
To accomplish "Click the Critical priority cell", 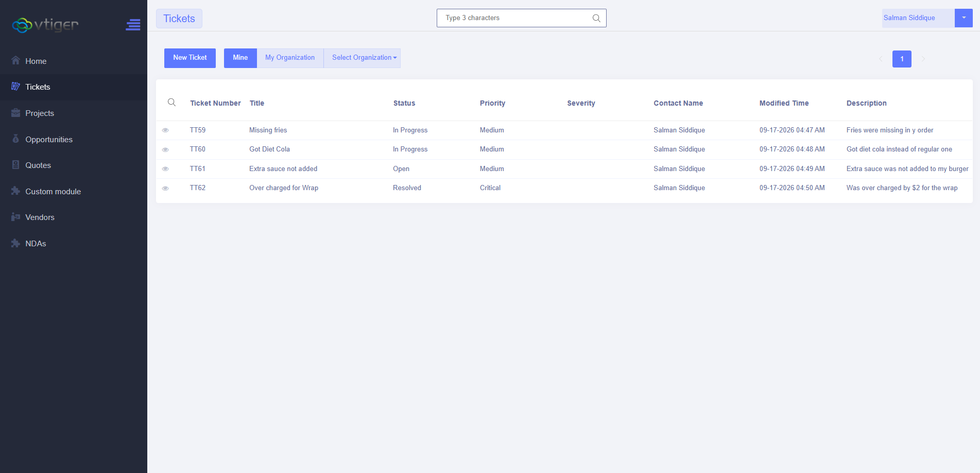I will click(490, 188).
